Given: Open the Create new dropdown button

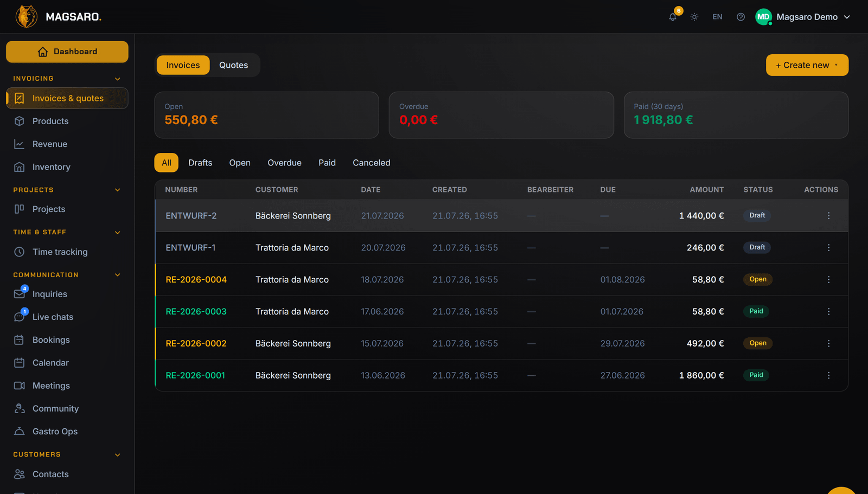Looking at the screenshot, I should pyautogui.click(x=807, y=65).
